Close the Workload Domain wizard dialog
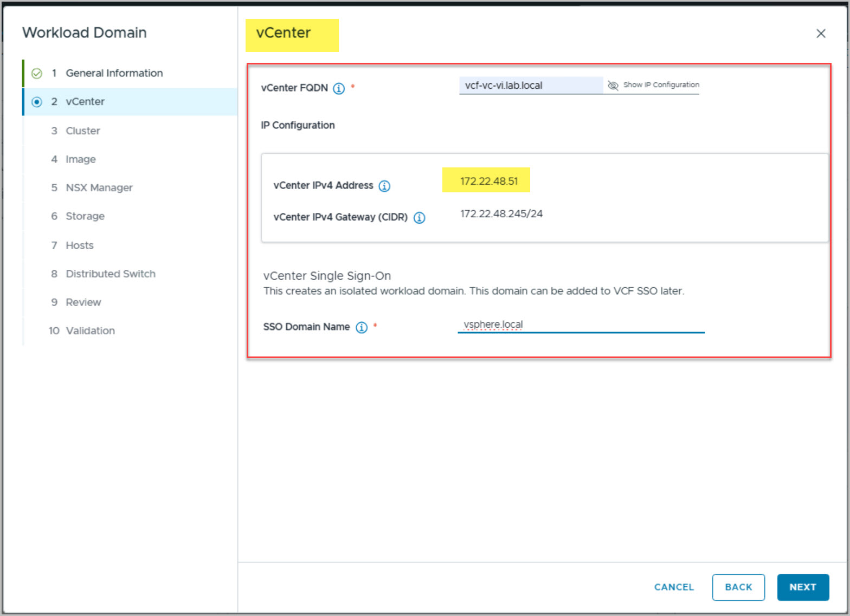This screenshot has width=850, height=616. coord(821,34)
